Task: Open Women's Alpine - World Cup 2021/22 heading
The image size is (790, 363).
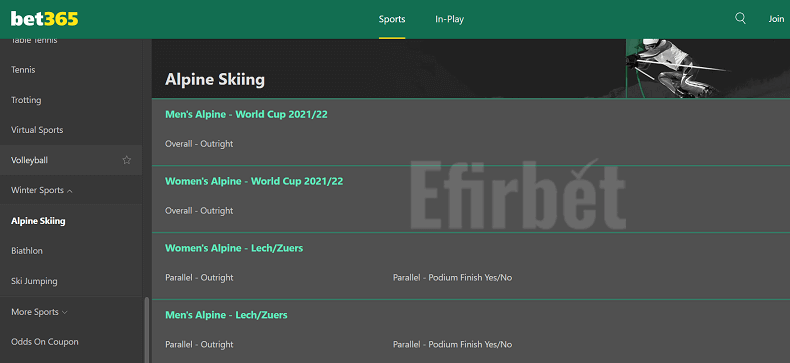Action: pos(254,181)
